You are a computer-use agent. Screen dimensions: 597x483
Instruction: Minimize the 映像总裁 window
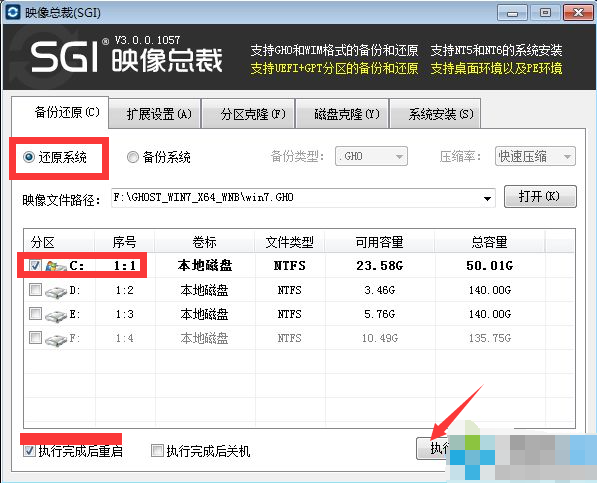[512, 13]
